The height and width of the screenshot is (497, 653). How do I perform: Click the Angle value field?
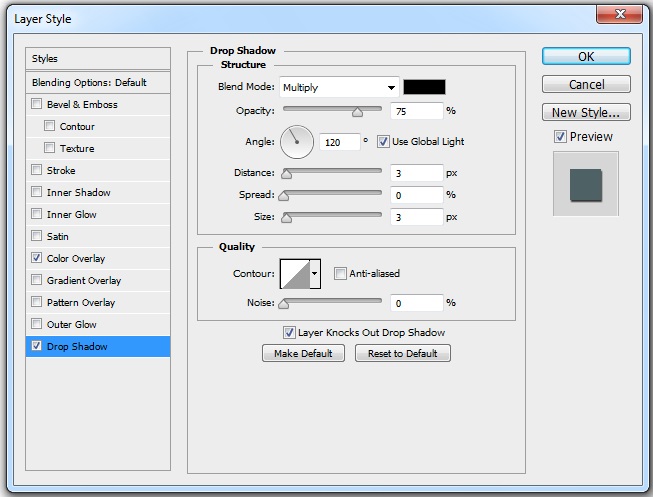339,142
